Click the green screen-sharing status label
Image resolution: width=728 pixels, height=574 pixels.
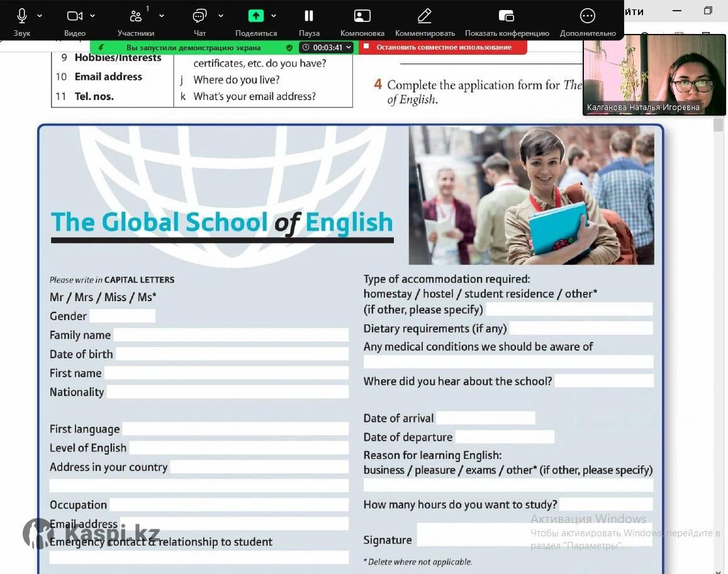pos(193,48)
